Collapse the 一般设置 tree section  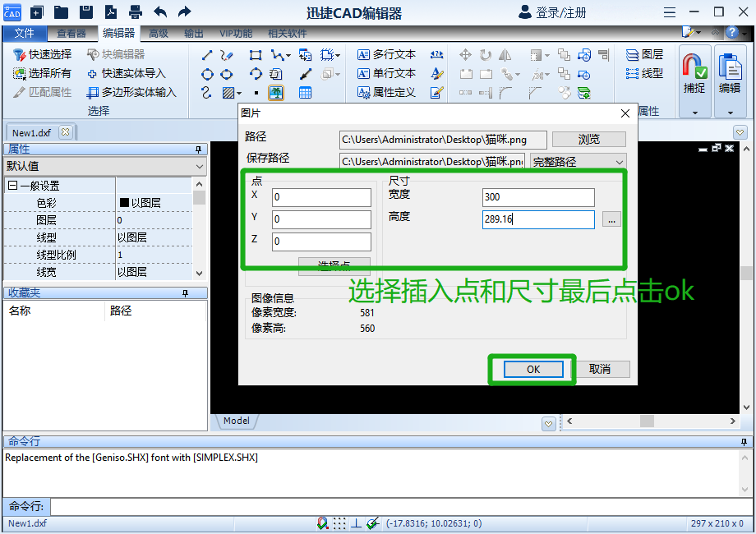pos(13,186)
